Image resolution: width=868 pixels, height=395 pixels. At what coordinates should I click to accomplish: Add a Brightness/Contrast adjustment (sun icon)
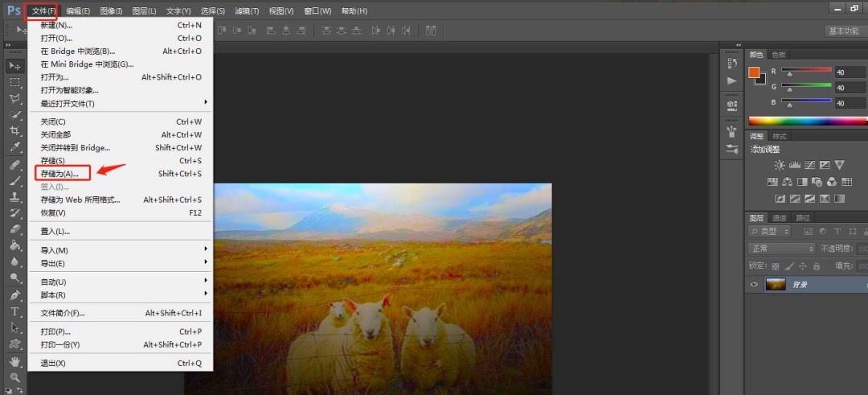pyautogui.click(x=780, y=164)
